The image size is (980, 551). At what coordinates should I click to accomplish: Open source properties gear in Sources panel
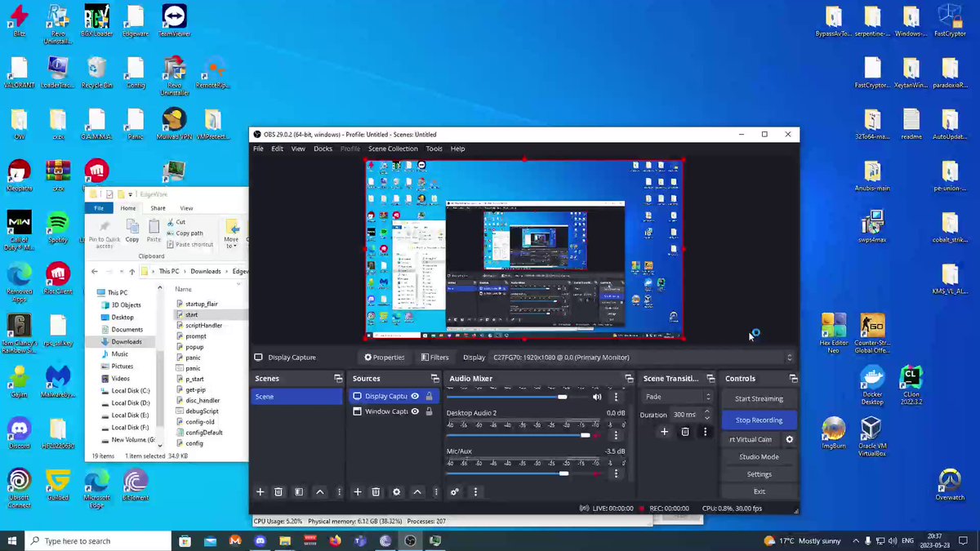397,491
